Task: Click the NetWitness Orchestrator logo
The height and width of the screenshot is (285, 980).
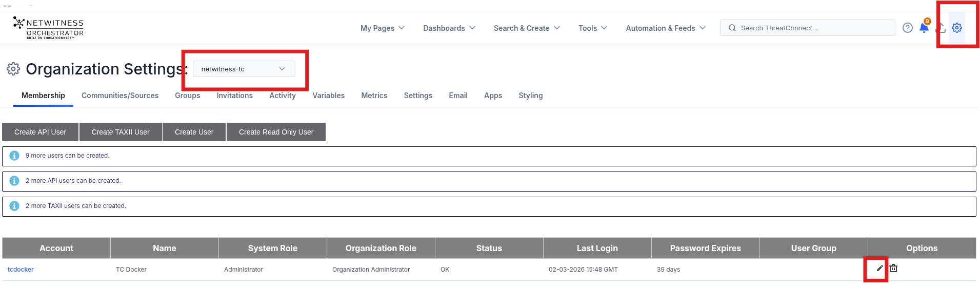Action: (48, 28)
